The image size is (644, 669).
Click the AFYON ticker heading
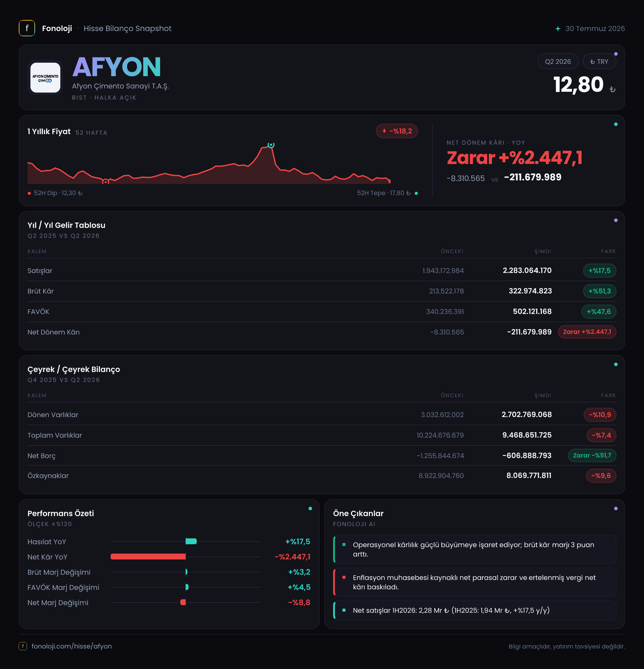[117, 67]
